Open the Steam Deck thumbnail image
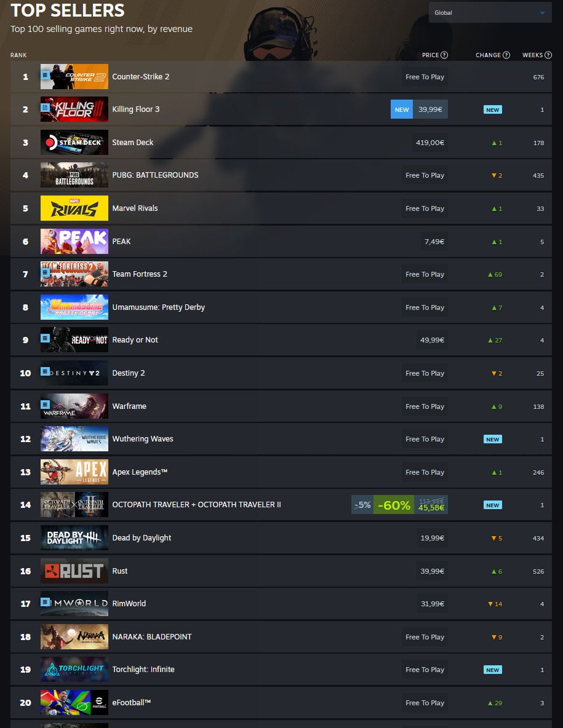The width and height of the screenshot is (563, 728). click(x=74, y=142)
